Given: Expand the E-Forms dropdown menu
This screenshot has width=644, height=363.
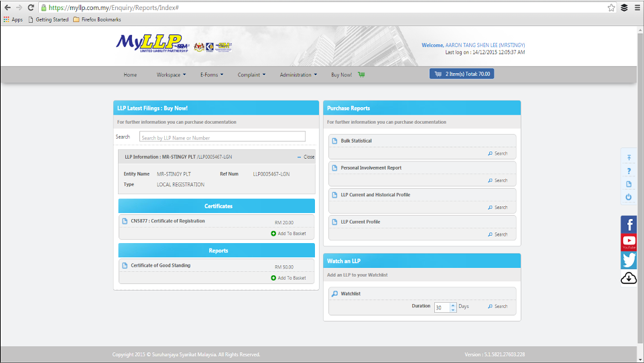Looking at the screenshot, I should coord(212,75).
